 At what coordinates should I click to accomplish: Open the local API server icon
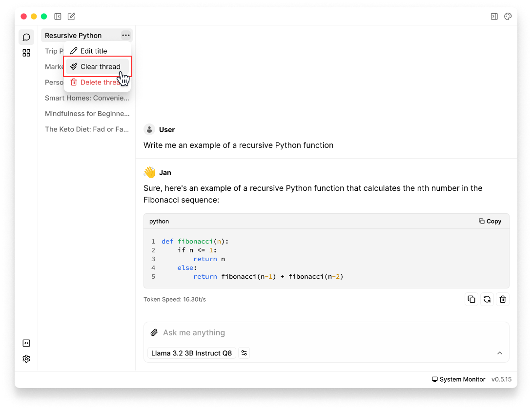[26, 343]
